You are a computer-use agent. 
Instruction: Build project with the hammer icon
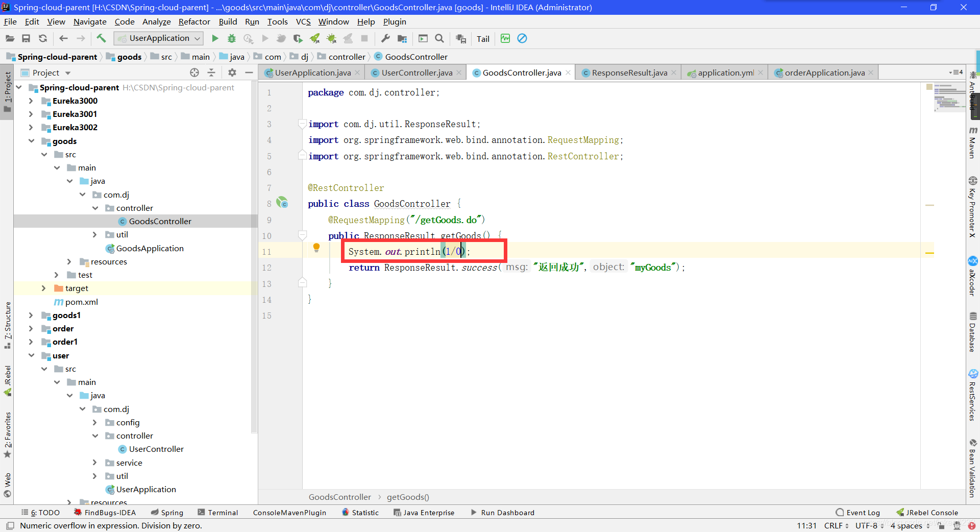click(101, 38)
